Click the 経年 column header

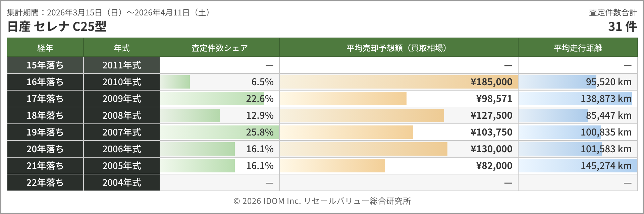click(x=45, y=48)
